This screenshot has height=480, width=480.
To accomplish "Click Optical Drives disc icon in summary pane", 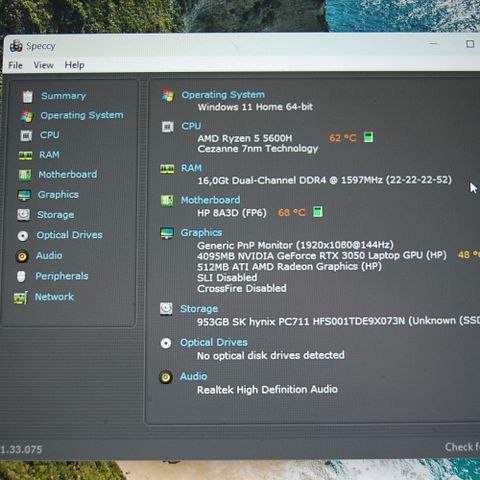I will pos(166,343).
